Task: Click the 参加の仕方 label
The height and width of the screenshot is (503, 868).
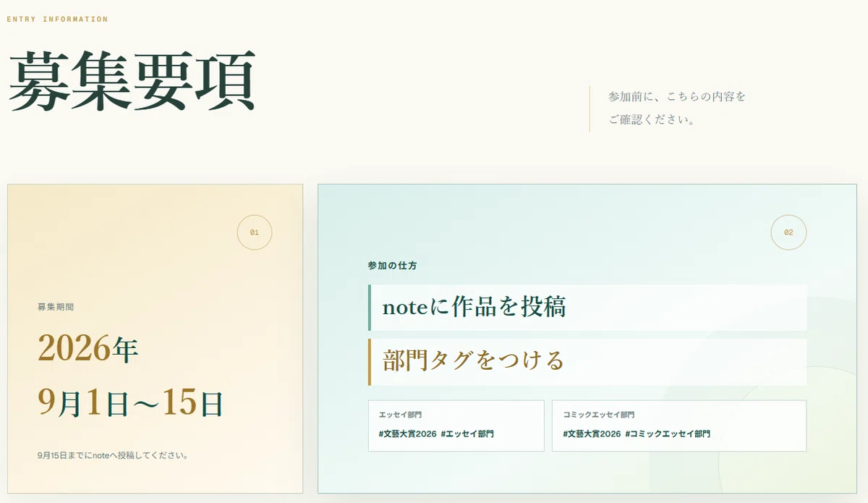Action: pyautogui.click(x=392, y=266)
